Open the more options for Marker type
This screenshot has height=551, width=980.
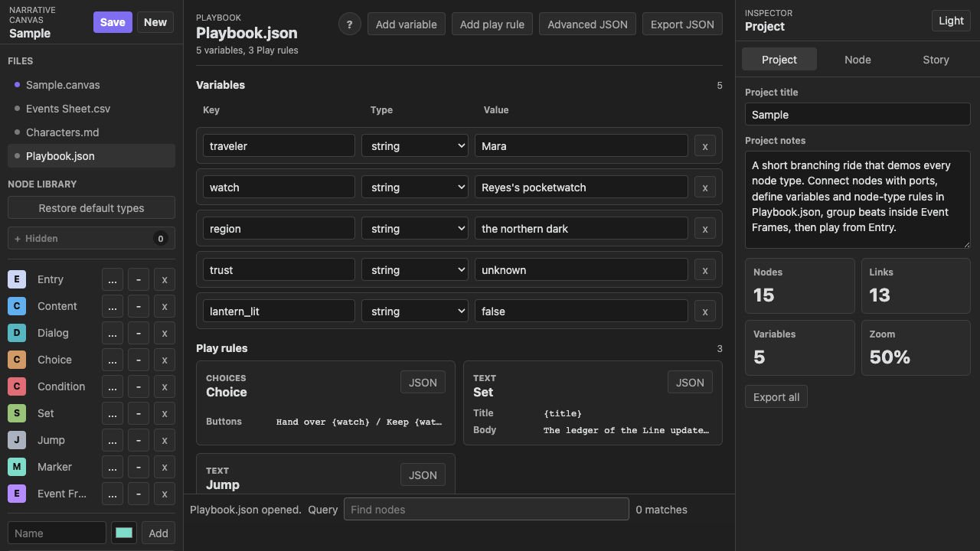tap(113, 467)
